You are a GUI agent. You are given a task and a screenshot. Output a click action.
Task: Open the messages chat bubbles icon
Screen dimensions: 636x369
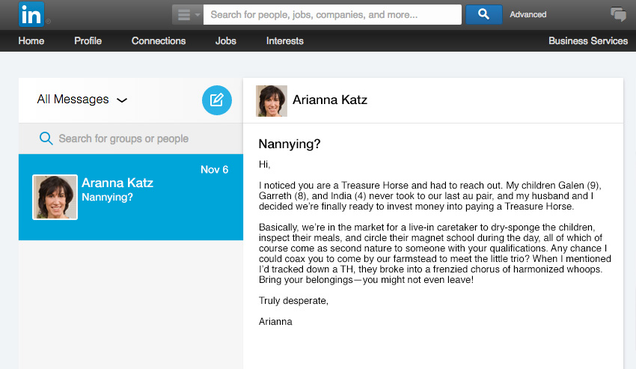point(618,14)
